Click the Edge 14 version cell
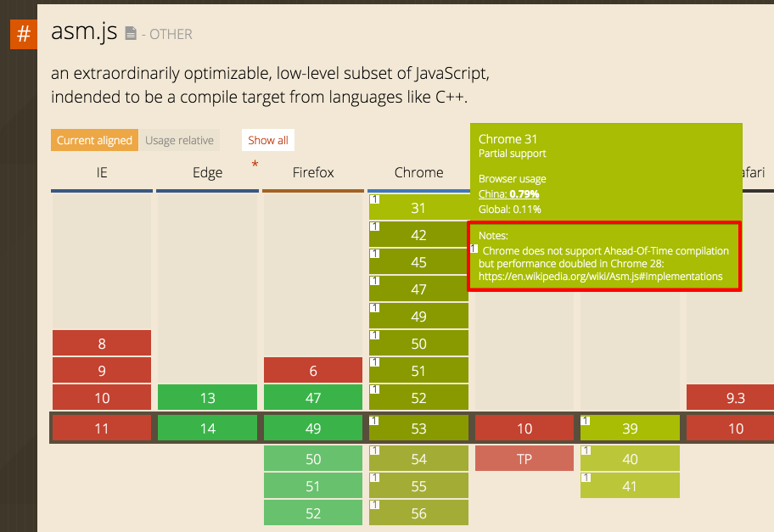Screen dimensions: 774x532 point(207,428)
